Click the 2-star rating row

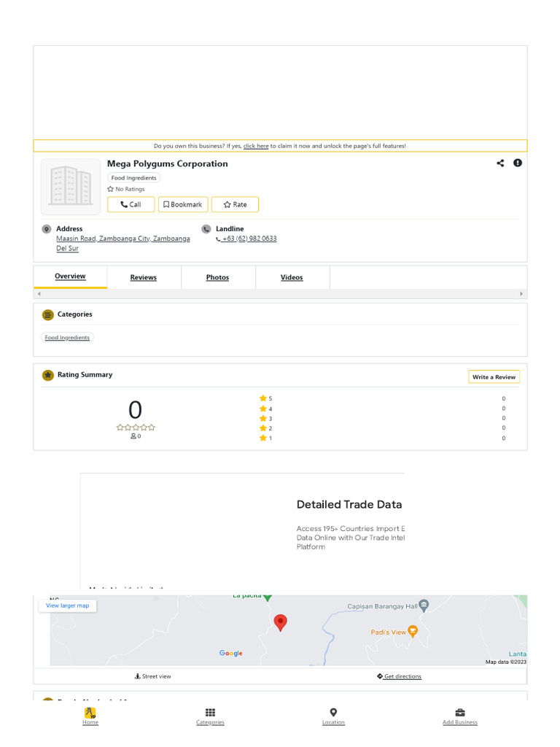pyautogui.click(x=382, y=428)
